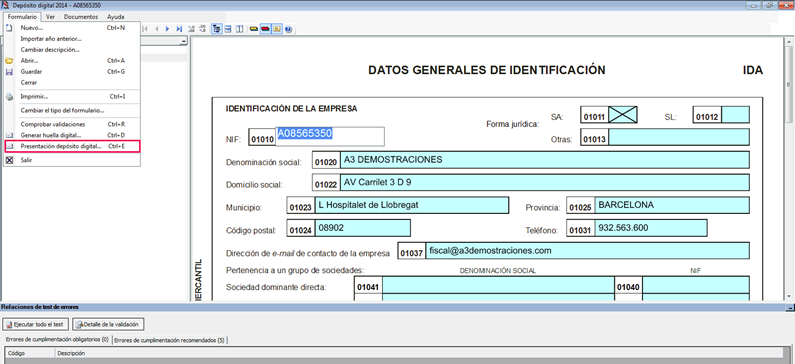Viewport: 795px width, 364px height.
Task: Select Comprobar validaciones entry
Action: [x=71, y=124]
